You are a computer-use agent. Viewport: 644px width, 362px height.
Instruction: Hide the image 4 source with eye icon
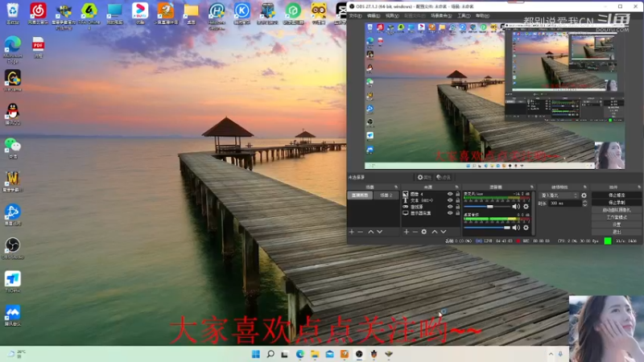450,194
